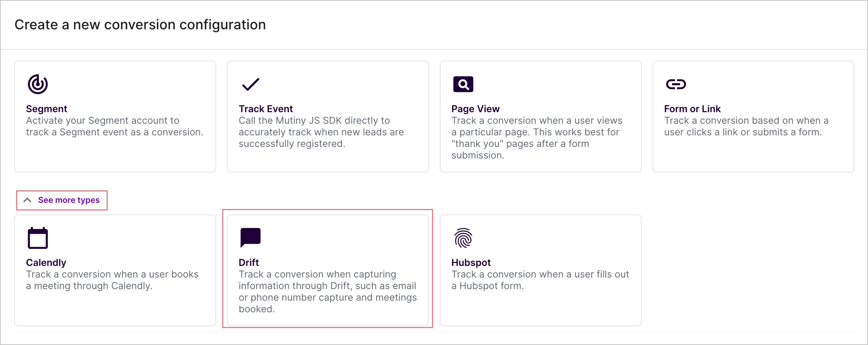Screen dimensions: 868x345
Task: Click the Form or Link chain icon
Action: 676,84
